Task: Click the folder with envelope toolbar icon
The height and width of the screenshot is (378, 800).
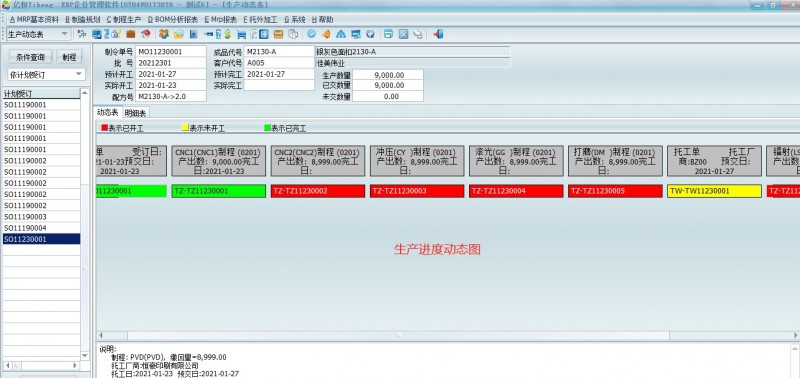Action: point(179,34)
